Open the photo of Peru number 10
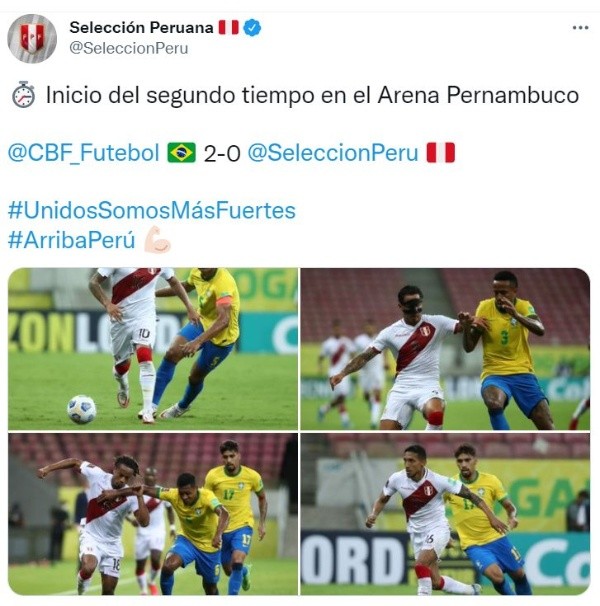Viewport: 600px width, 606px height. tap(153, 349)
